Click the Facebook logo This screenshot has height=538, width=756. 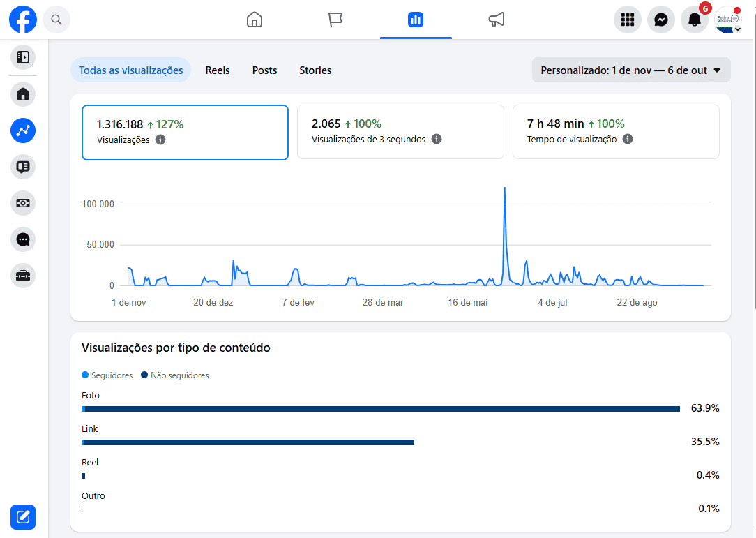pyautogui.click(x=22, y=20)
